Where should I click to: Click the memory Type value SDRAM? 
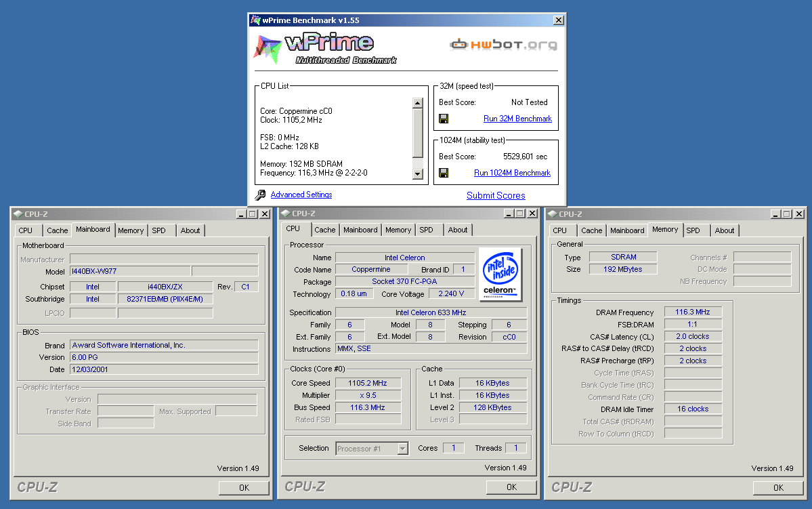tap(623, 257)
